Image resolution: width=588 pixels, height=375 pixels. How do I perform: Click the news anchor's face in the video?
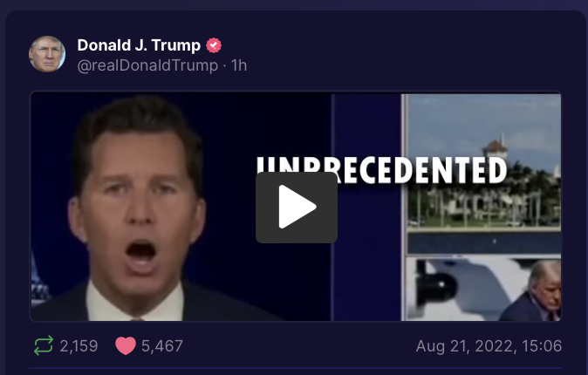(139, 210)
